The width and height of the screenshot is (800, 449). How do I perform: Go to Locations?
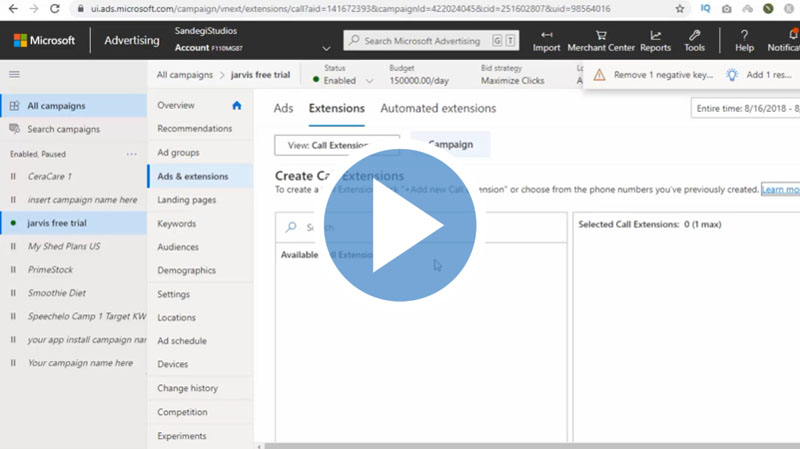coord(177,317)
